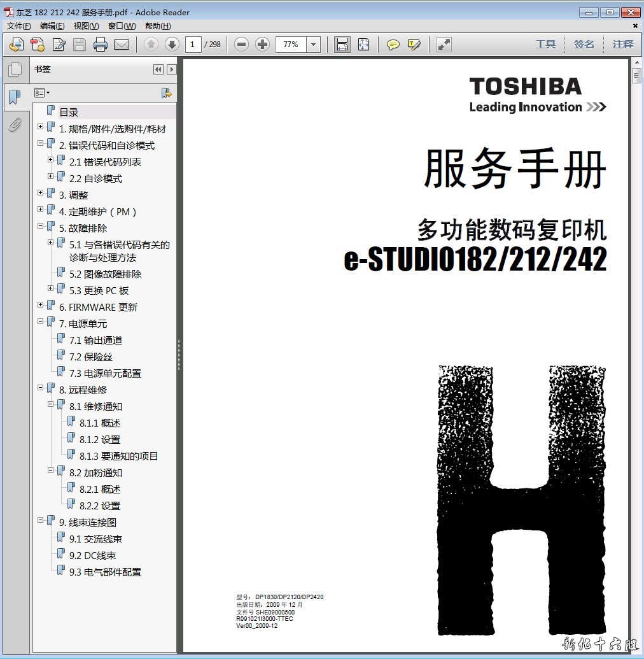Expand bookmark 3. 调整
The width and height of the screenshot is (644, 659).
pos(41,193)
